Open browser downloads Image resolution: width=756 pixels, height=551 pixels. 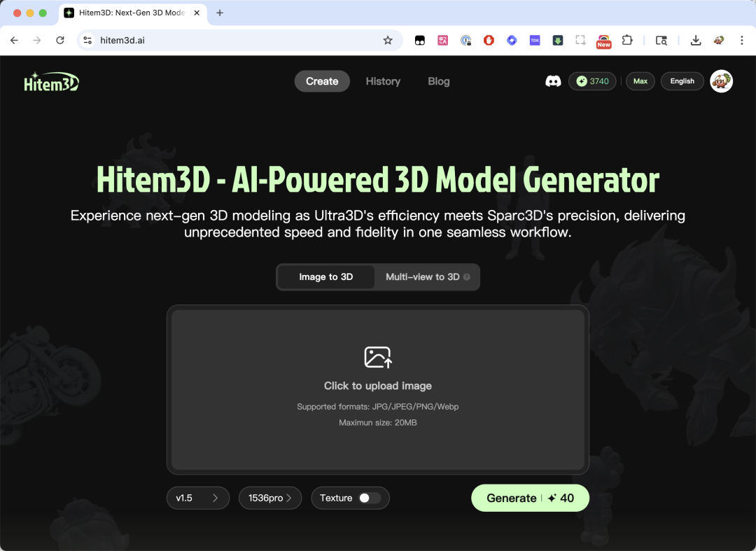[696, 41]
